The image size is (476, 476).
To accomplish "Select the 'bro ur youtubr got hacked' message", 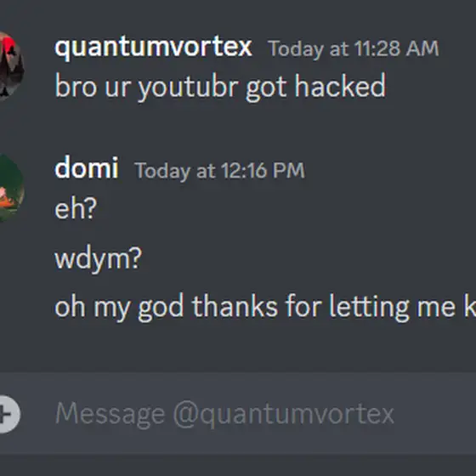I will 220,87.
